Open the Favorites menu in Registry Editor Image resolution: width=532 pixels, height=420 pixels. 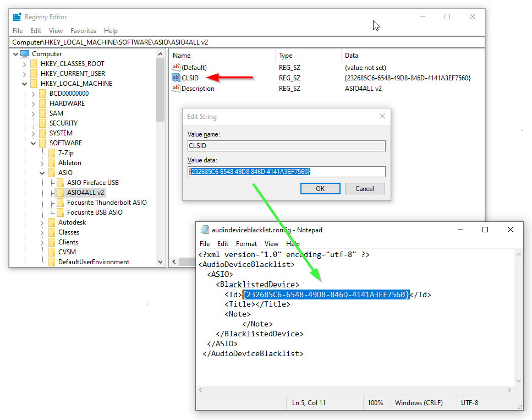83,31
